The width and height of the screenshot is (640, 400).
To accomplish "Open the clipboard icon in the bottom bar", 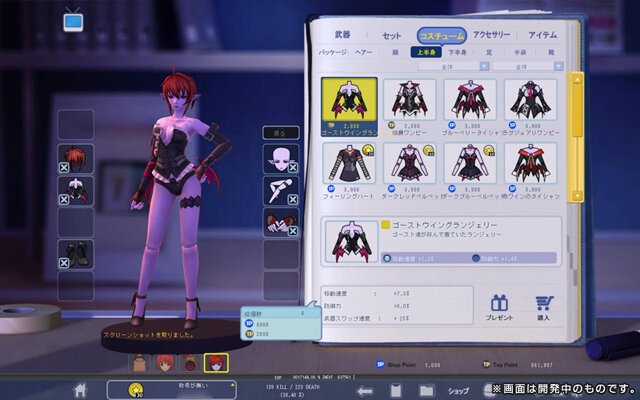I will tap(396, 391).
